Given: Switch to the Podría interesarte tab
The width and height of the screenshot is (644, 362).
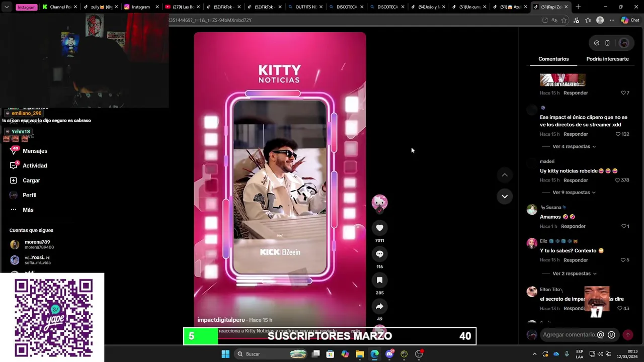Looking at the screenshot, I should tap(607, 59).
